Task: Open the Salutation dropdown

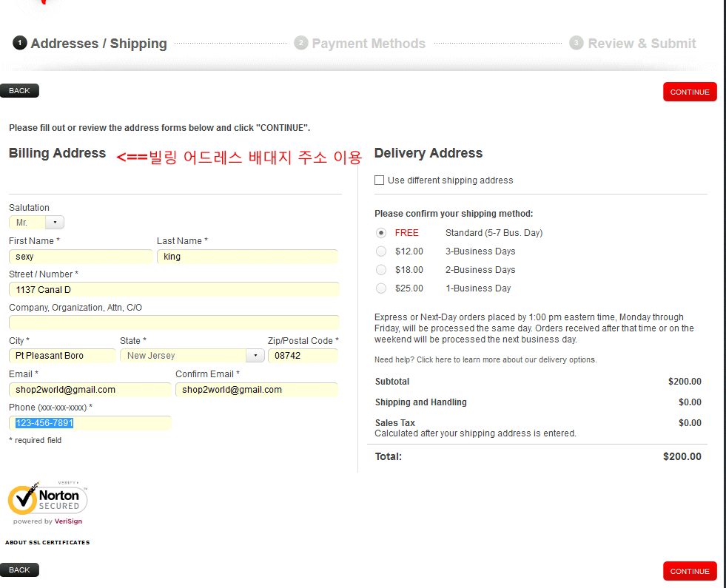Action: 37,223
